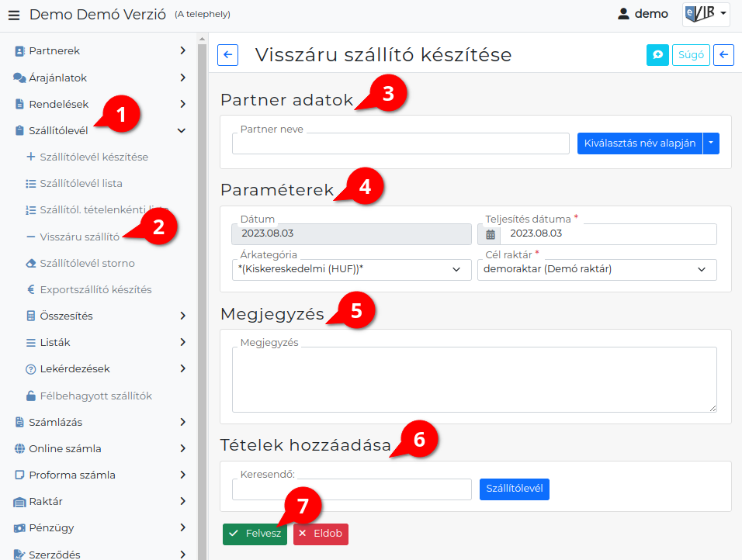Click the back arrow left of title
The width and height of the screenshot is (742, 560).
click(x=227, y=54)
